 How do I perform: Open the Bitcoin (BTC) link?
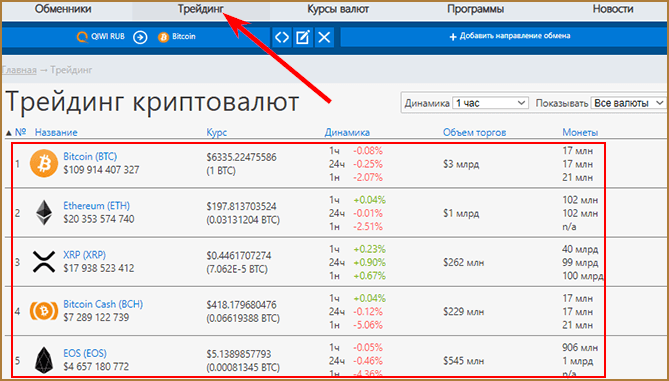click(90, 156)
